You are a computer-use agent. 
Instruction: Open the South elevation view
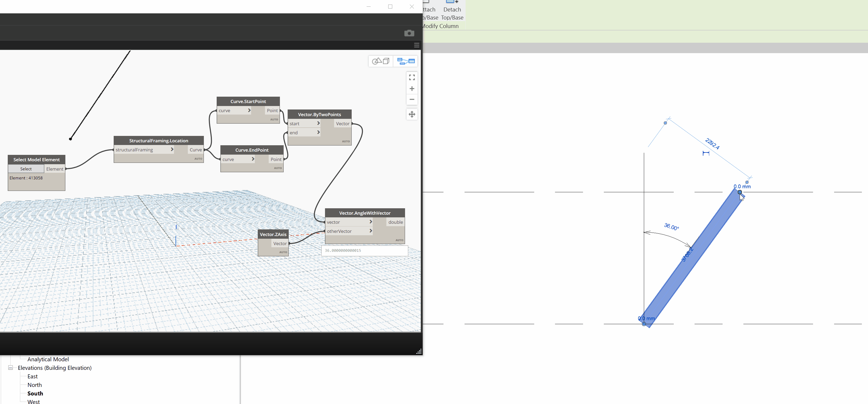(35, 393)
